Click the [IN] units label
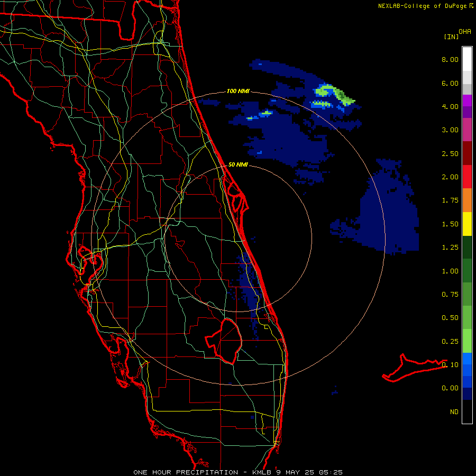The height and width of the screenshot is (476, 476). coord(451,36)
